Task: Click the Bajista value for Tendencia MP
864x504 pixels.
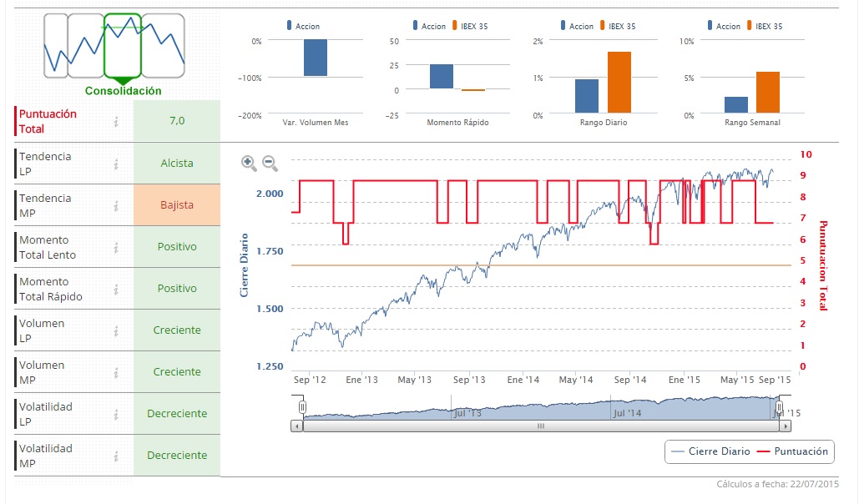Action: coord(177,205)
